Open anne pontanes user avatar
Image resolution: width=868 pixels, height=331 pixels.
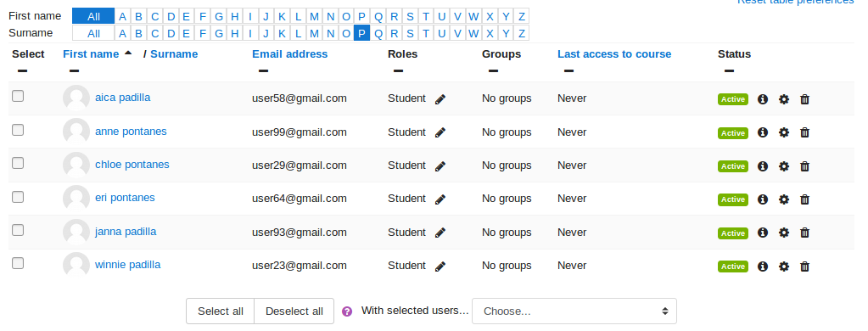[76, 132]
